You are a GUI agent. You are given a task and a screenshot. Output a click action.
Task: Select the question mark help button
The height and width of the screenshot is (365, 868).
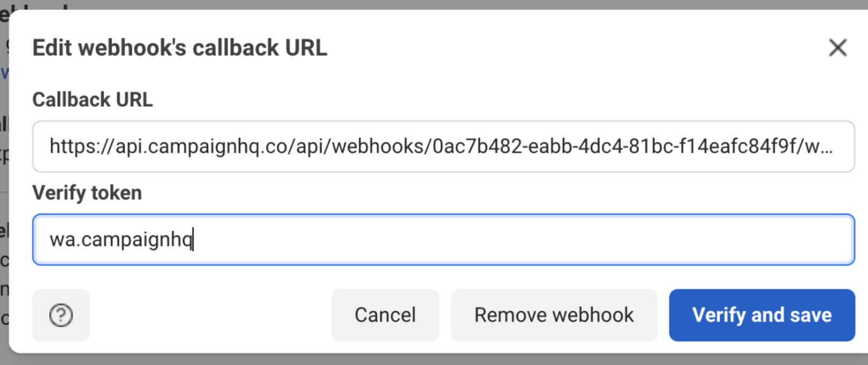pyautogui.click(x=61, y=315)
